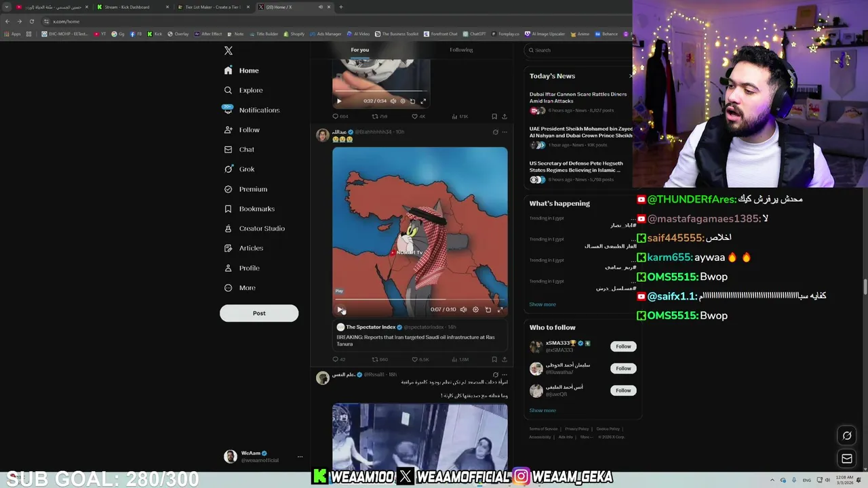
Task: Enter fullscreen on the 0:10 video
Action: 500,309
